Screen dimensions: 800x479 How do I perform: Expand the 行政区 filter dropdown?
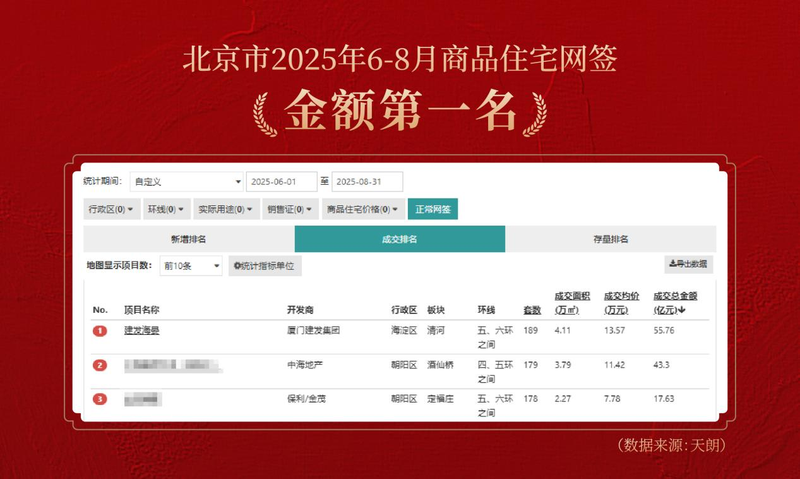(111, 210)
